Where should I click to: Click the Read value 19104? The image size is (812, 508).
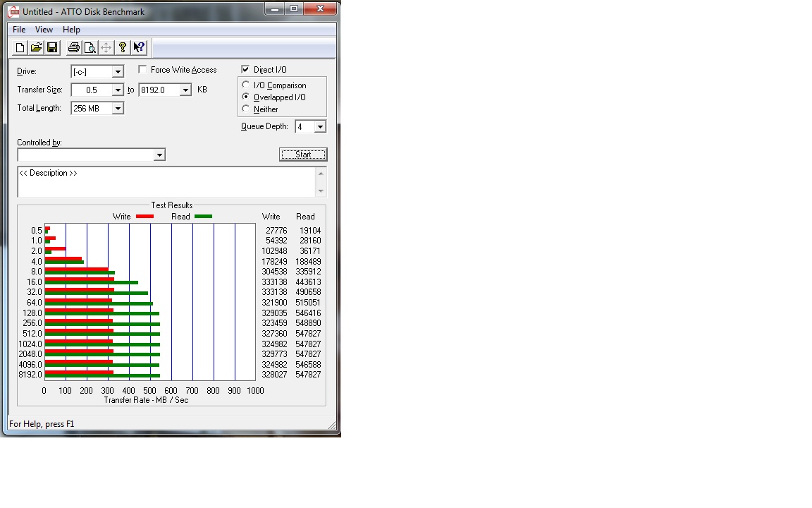coord(310,231)
